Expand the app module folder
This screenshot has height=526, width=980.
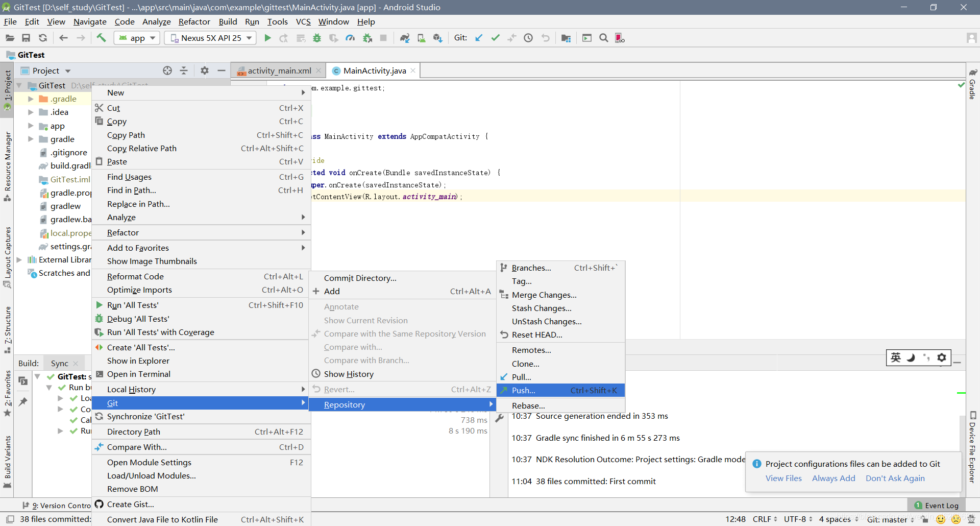(31, 126)
